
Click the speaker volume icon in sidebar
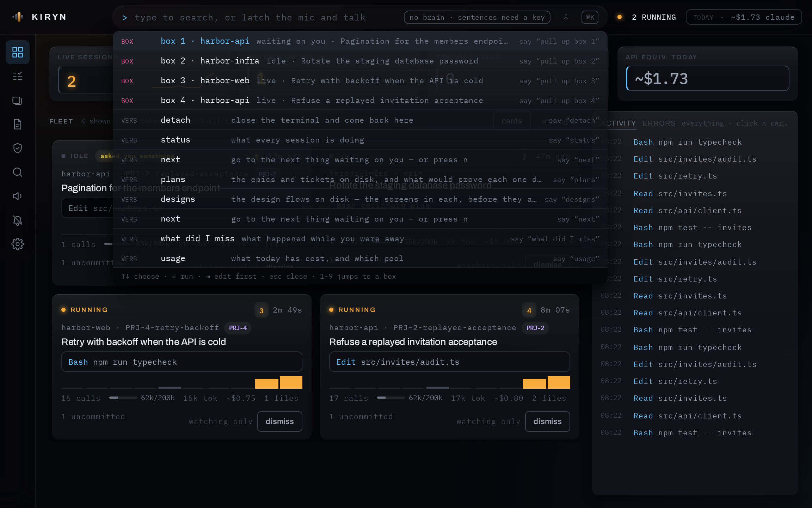point(18,196)
